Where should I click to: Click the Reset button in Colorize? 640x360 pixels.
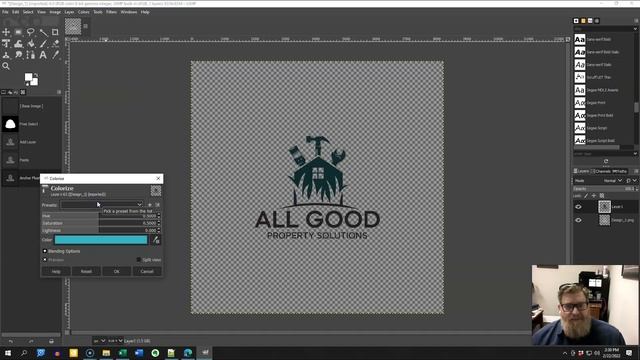(x=86, y=271)
